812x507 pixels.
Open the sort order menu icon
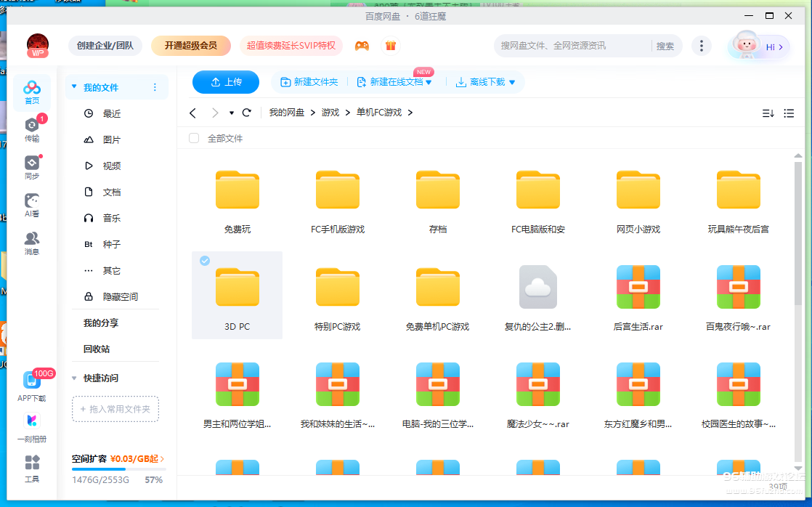click(x=768, y=113)
